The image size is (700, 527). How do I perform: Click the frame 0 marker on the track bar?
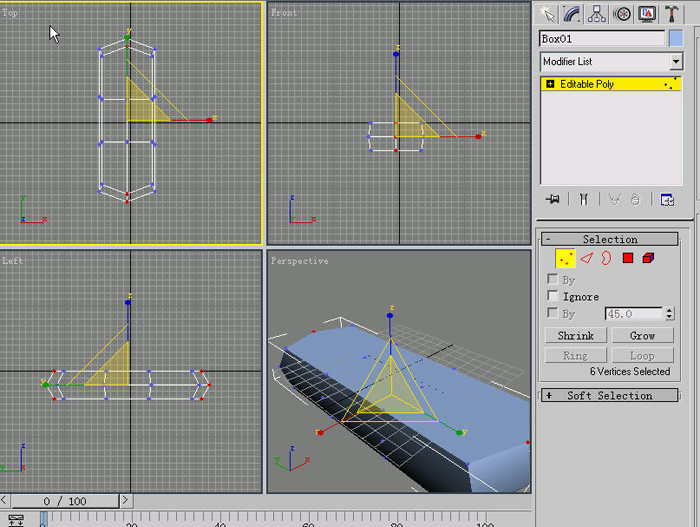tap(43, 519)
